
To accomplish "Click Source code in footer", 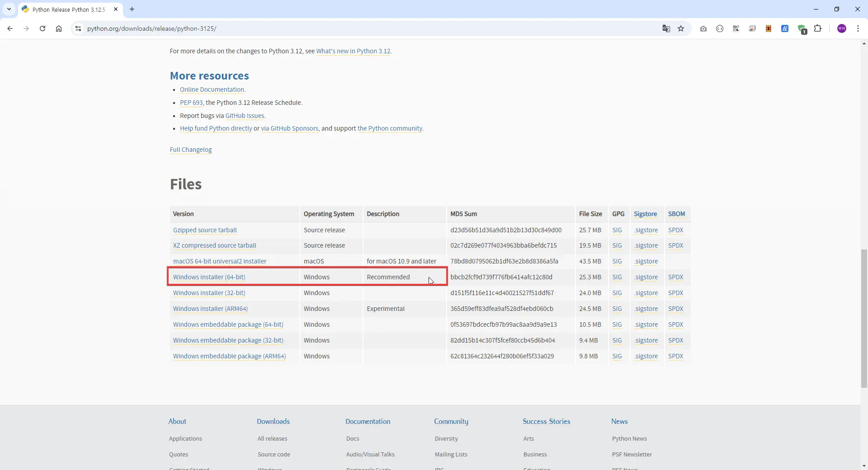I will (274, 454).
